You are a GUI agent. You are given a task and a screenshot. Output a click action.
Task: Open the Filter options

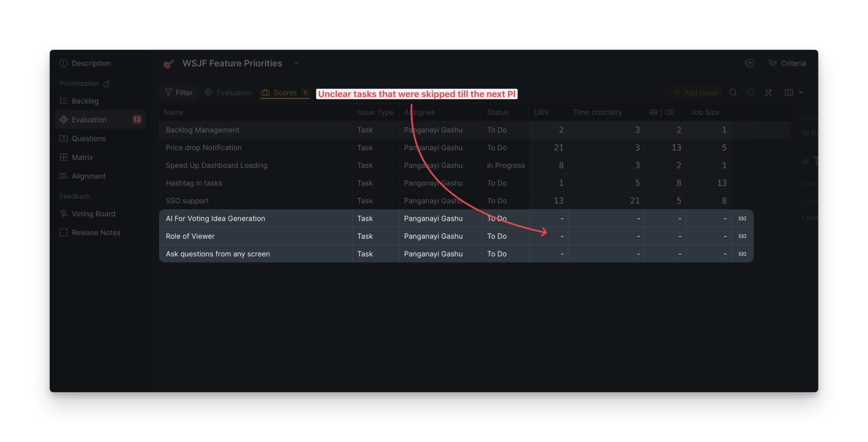178,92
